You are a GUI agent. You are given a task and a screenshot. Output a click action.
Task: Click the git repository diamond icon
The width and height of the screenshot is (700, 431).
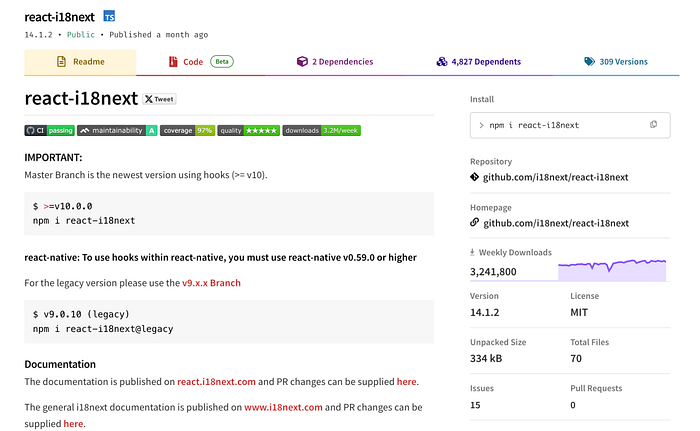[475, 177]
